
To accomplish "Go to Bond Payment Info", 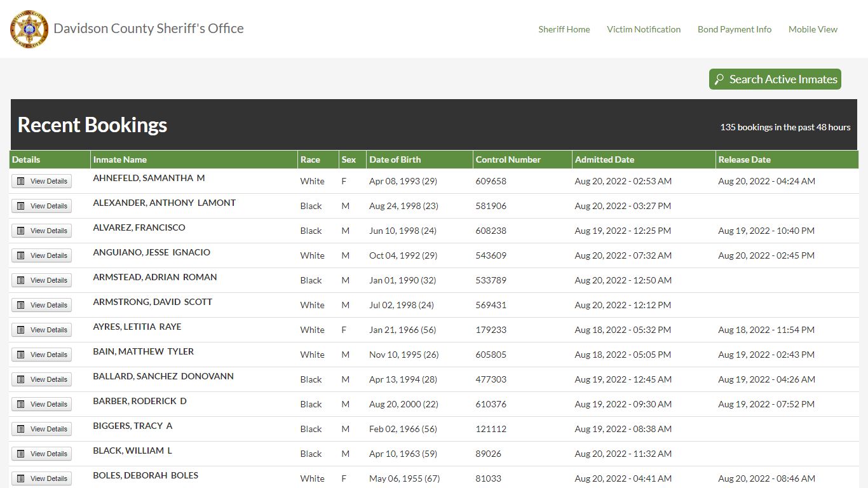I will point(735,29).
